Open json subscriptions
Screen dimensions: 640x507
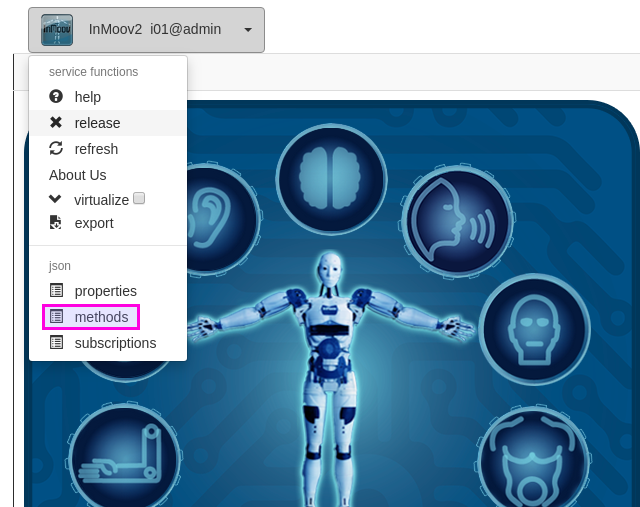coord(115,343)
